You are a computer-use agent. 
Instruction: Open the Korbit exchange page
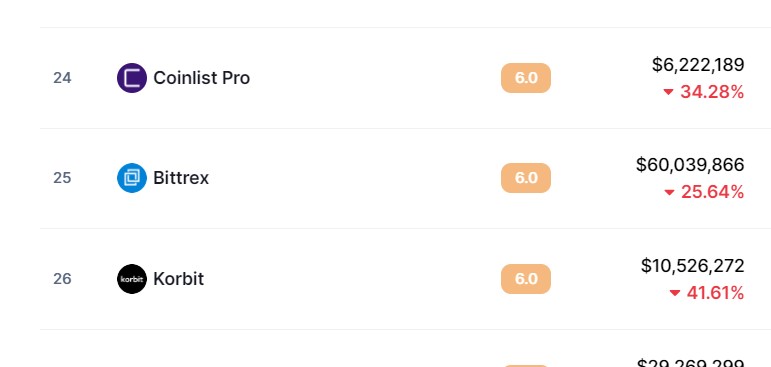click(178, 279)
